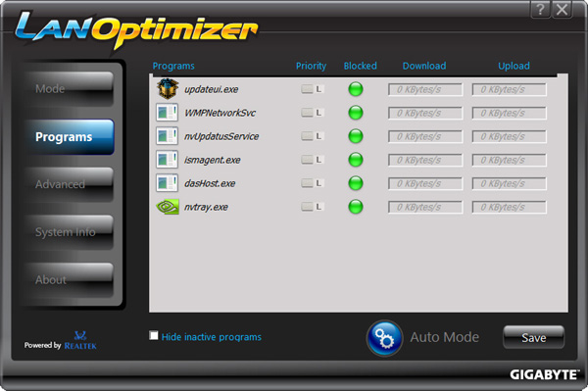Click the download limit field for updateui.exe

(425, 89)
